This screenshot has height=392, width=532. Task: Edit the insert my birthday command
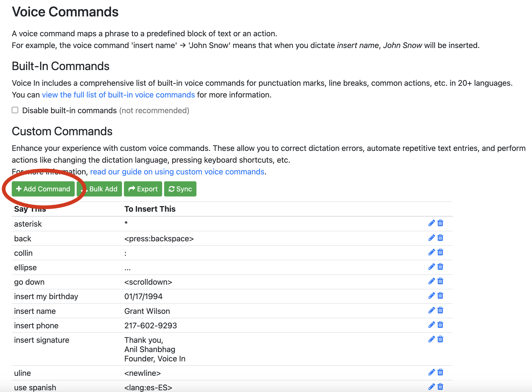click(431, 296)
